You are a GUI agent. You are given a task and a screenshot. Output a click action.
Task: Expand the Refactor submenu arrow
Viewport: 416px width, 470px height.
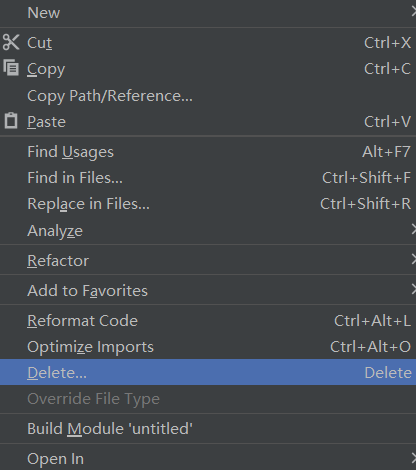click(x=413, y=260)
